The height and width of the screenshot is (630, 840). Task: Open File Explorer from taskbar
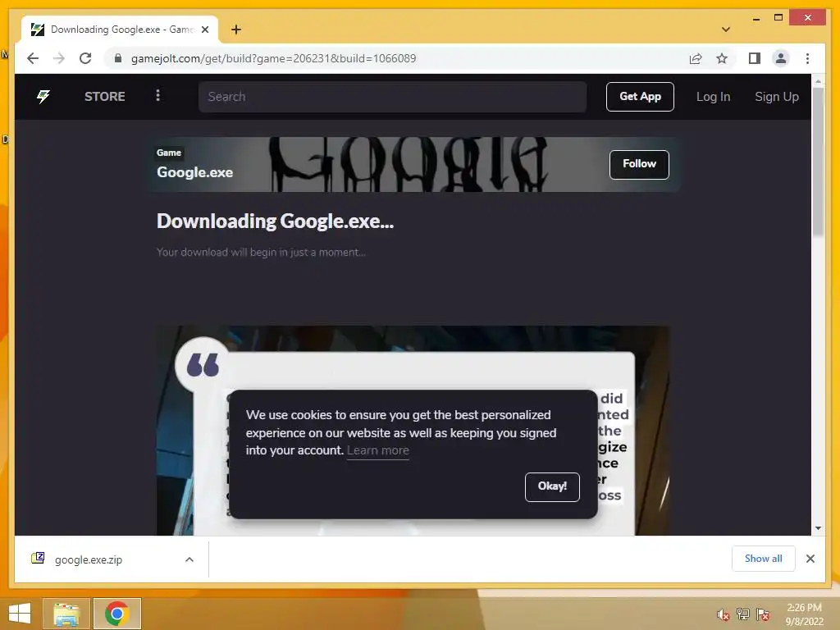click(x=66, y=614)
